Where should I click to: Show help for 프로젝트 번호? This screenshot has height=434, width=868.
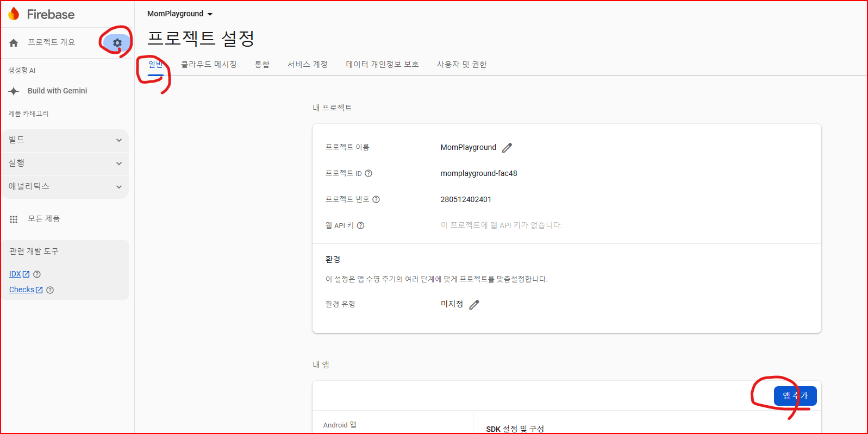tap(376, 199)
